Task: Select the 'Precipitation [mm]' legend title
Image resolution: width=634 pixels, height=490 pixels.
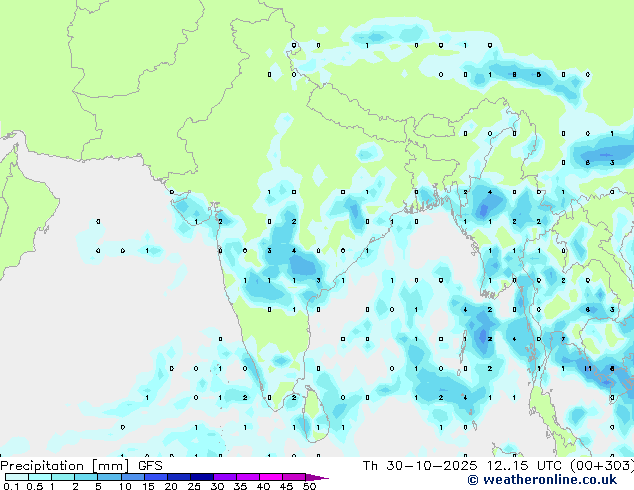Action: click(65, 466)
